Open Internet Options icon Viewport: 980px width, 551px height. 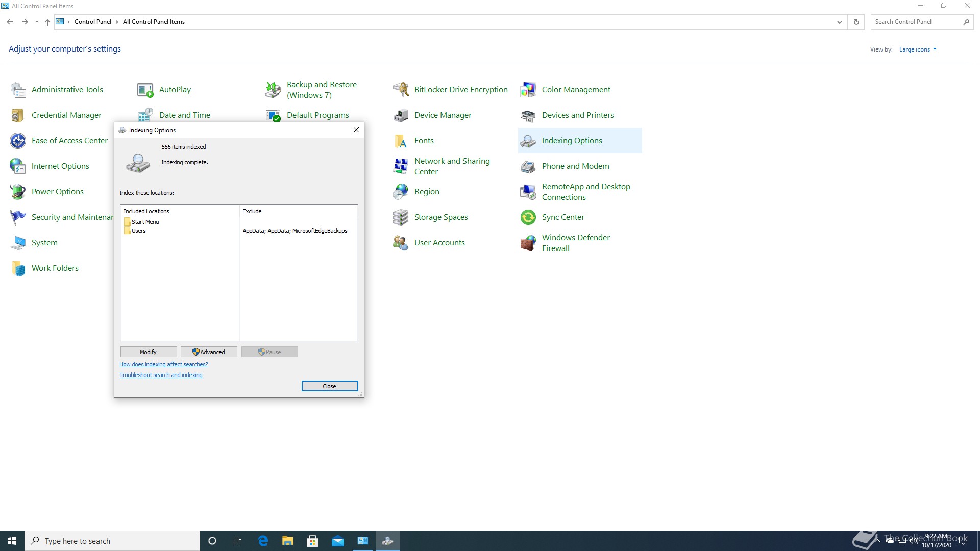(x=18, y=166)
